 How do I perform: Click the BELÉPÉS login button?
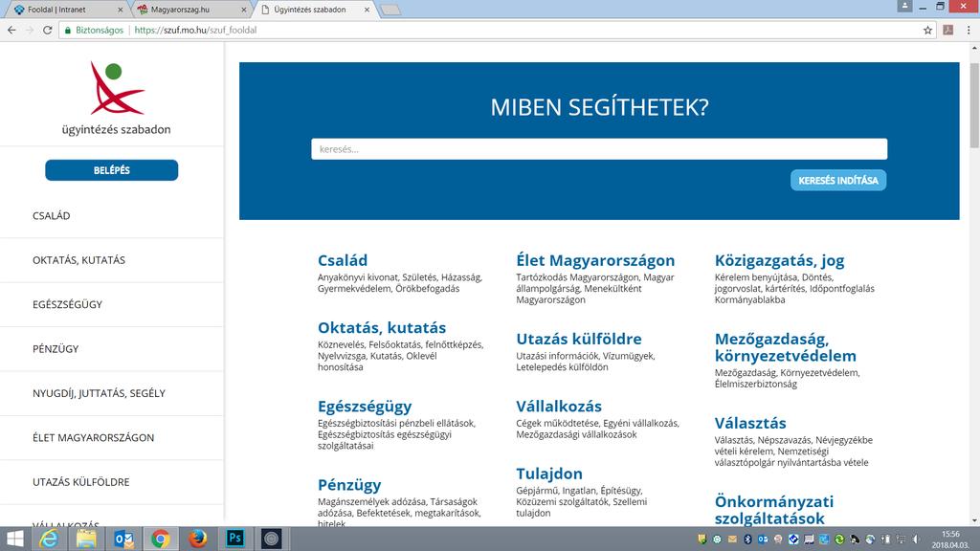tap(112, 170)
